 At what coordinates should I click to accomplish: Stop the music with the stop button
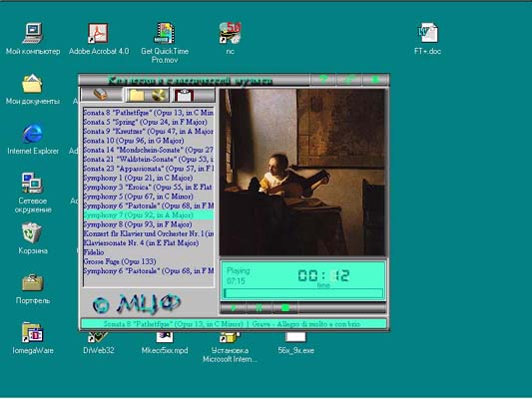point(285,308)
